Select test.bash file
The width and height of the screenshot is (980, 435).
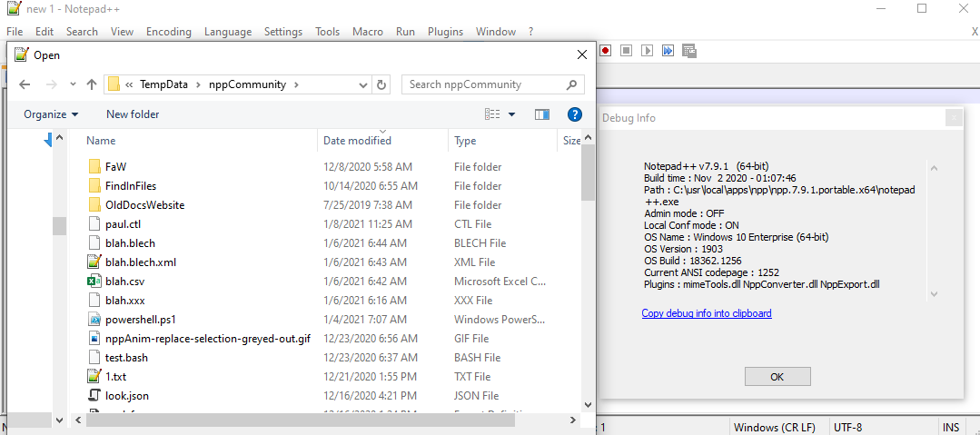click(x=126, y=358)
